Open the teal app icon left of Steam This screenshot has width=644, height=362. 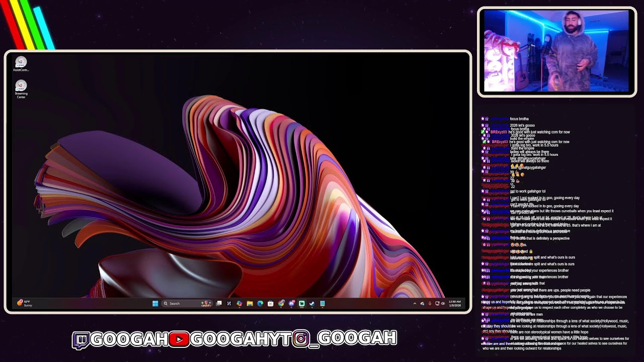pos(302,303)
